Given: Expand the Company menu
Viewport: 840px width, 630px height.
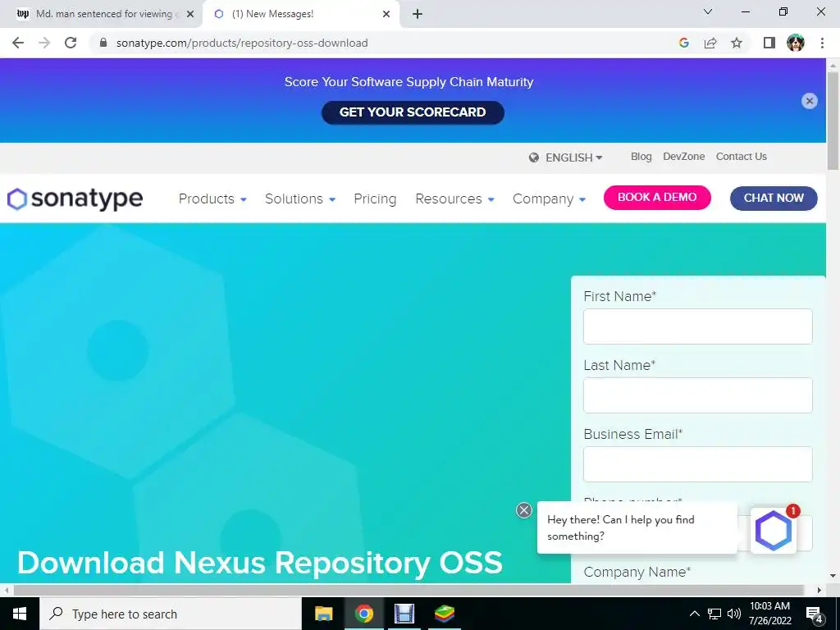Looking at the screenshot, I should point(549,199).
